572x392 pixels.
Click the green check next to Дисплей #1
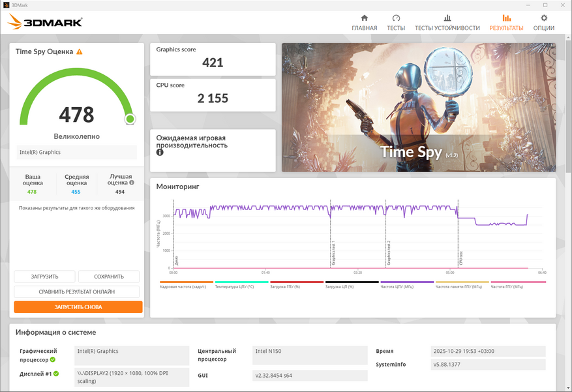tap(56, 373)
